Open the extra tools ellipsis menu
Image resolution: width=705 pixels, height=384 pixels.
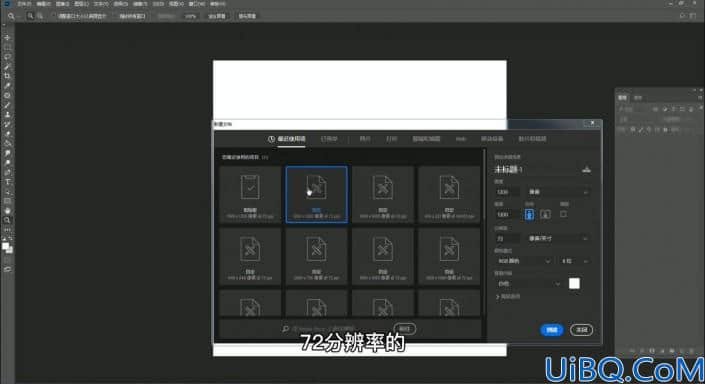(7, 230)
